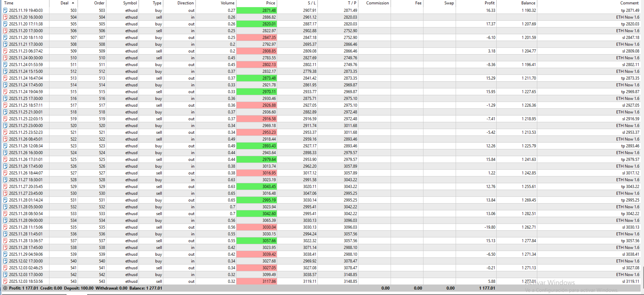Select the icon beside 2025.11.25 22:03:15
The height and width of the screenshot is (295, 644).
click(5, 119)
